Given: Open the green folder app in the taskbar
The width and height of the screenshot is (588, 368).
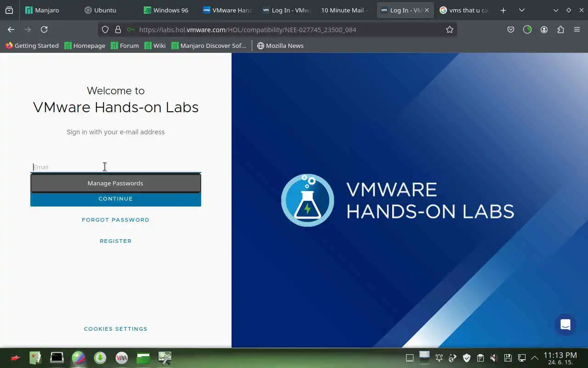Looking at the screenshot, I should click(x=143, y=358).
